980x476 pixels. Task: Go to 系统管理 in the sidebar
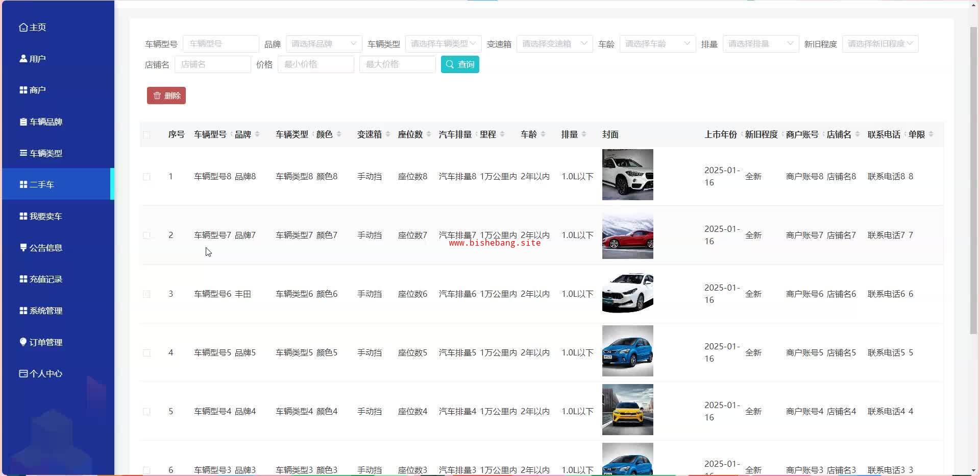pyautogui.click(x=45, y=311)
